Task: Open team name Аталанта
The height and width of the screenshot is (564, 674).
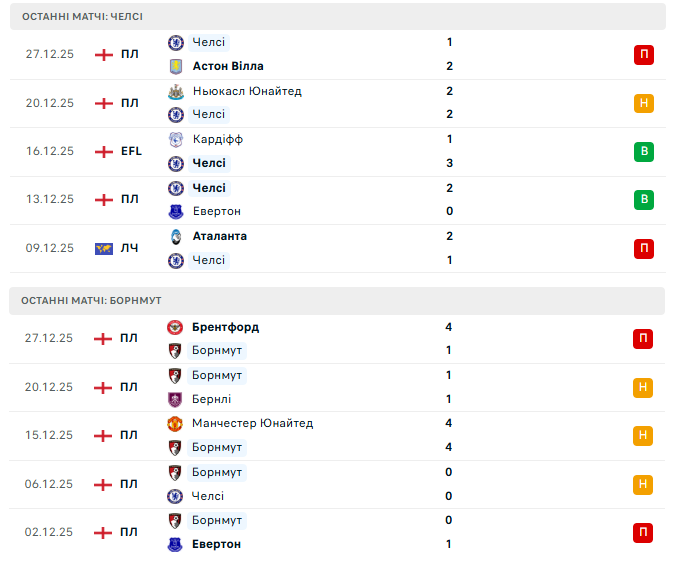Action: [x=219, y=236]
